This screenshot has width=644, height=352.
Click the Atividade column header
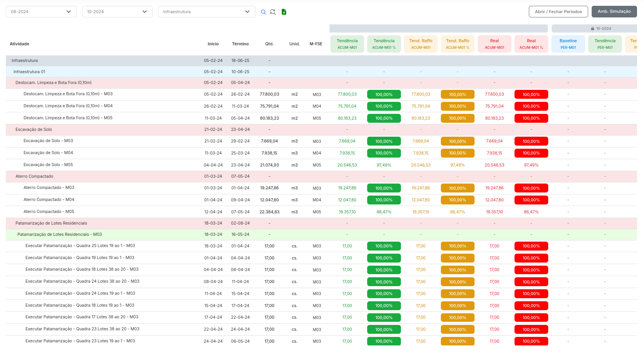19,44
